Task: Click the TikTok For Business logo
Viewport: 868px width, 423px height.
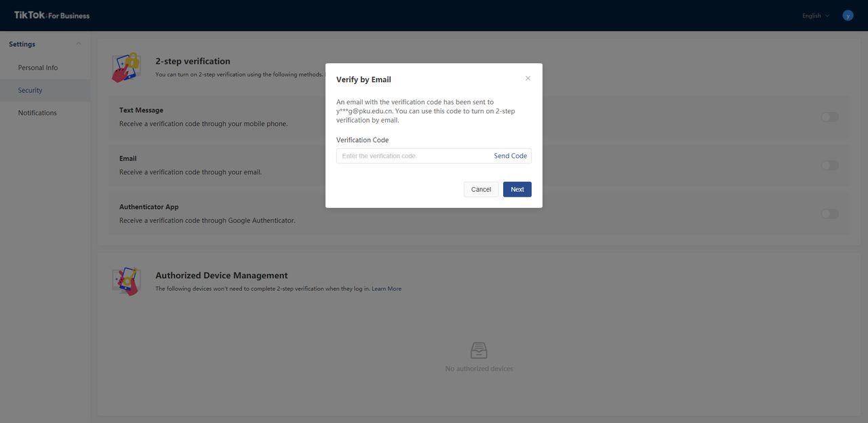Action: click(52, 15)
